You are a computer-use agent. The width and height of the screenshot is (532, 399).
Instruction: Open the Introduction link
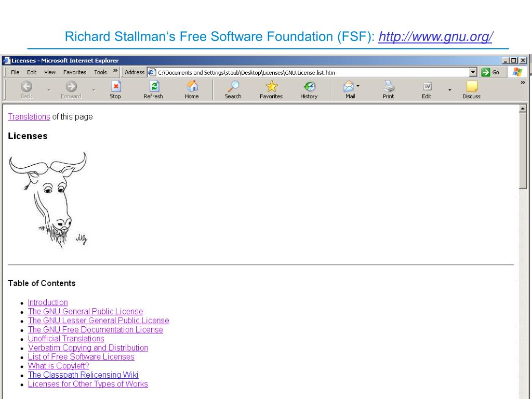(x=48, y=302)
